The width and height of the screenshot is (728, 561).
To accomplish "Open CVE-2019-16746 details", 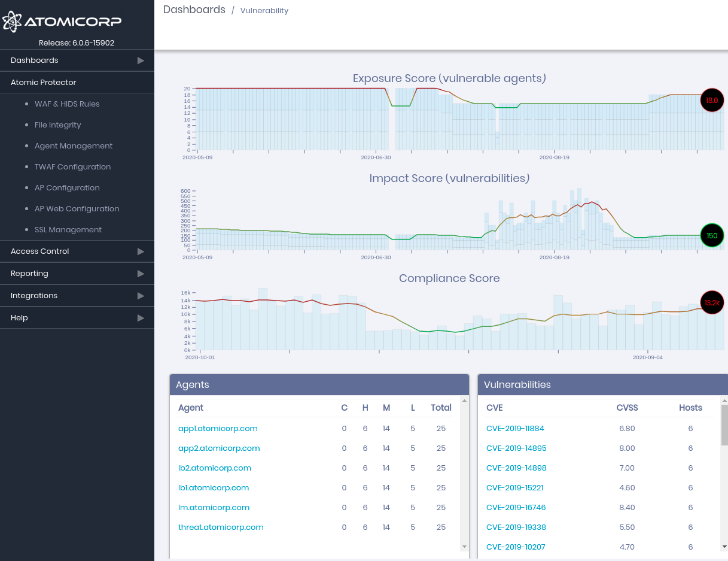I will click(x=516, y=508).
